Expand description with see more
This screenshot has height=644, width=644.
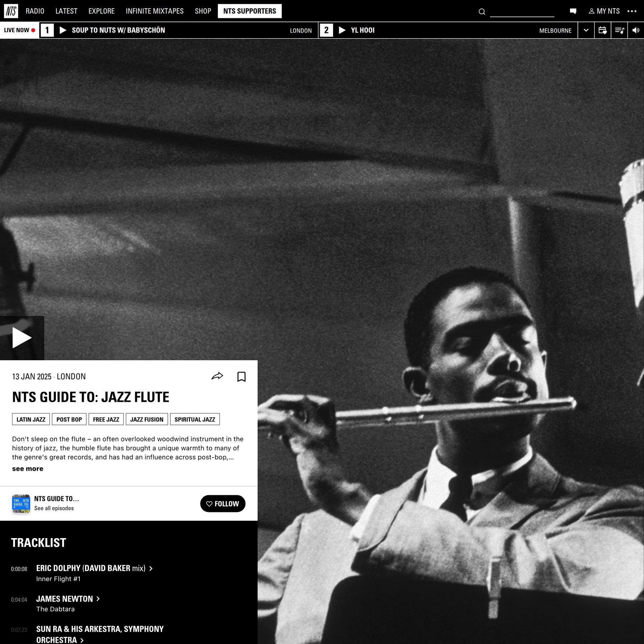(28, 469)
